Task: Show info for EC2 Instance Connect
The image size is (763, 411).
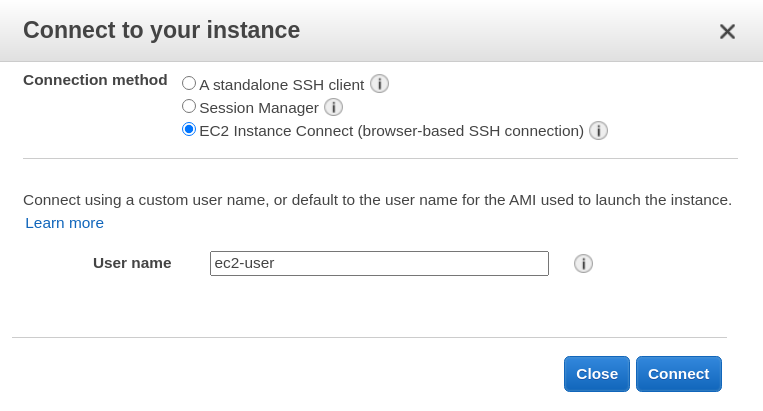Action: [x=599, y=131]
